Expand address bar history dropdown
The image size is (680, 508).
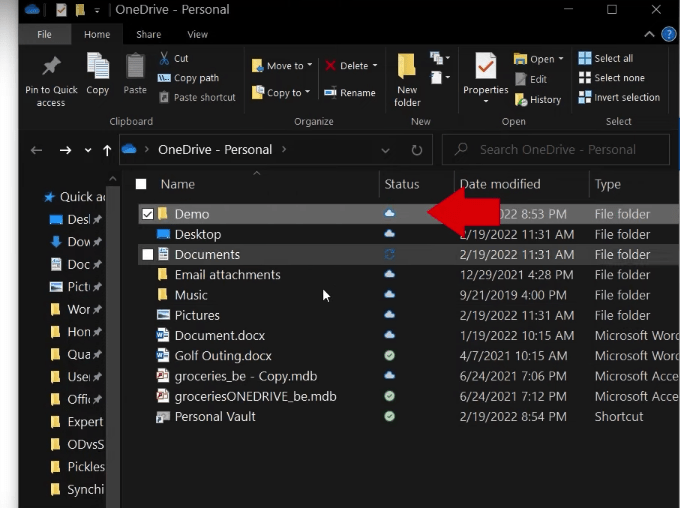(385, 151)
